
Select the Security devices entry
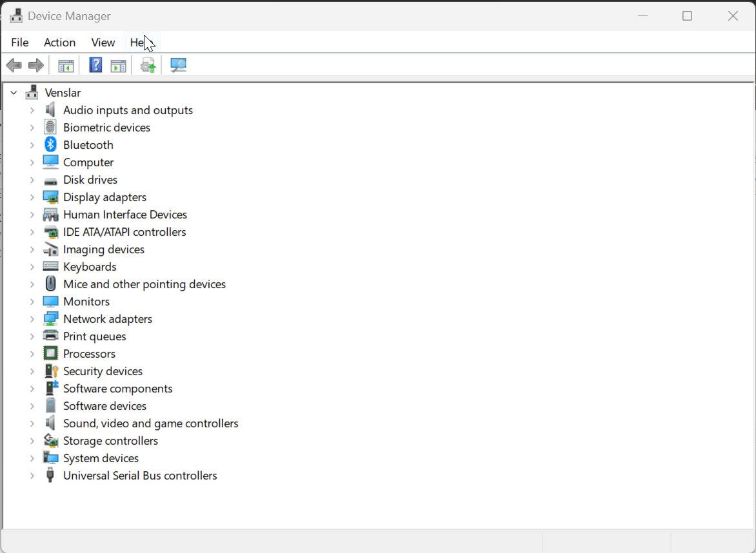(x=103, y=371)
